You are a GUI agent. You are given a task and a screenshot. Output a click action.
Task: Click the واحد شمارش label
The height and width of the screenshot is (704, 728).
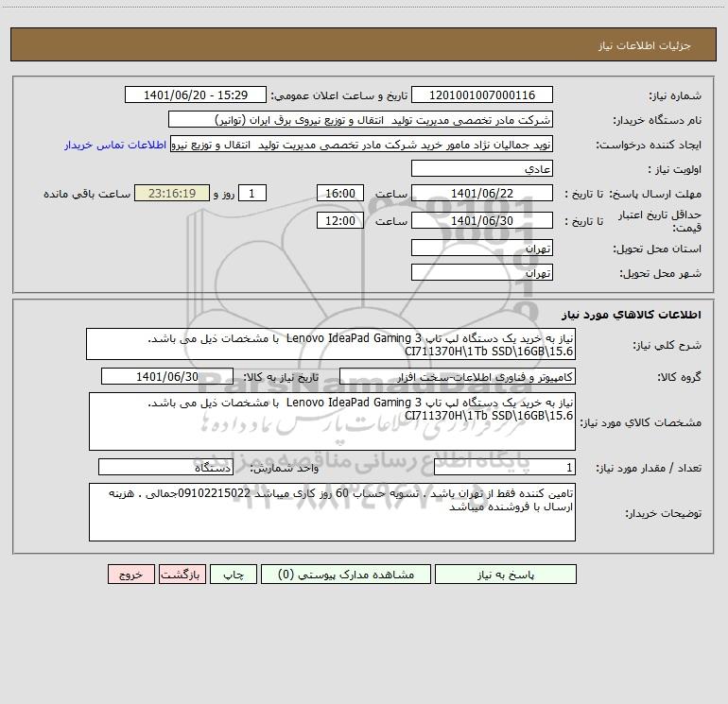285,469
